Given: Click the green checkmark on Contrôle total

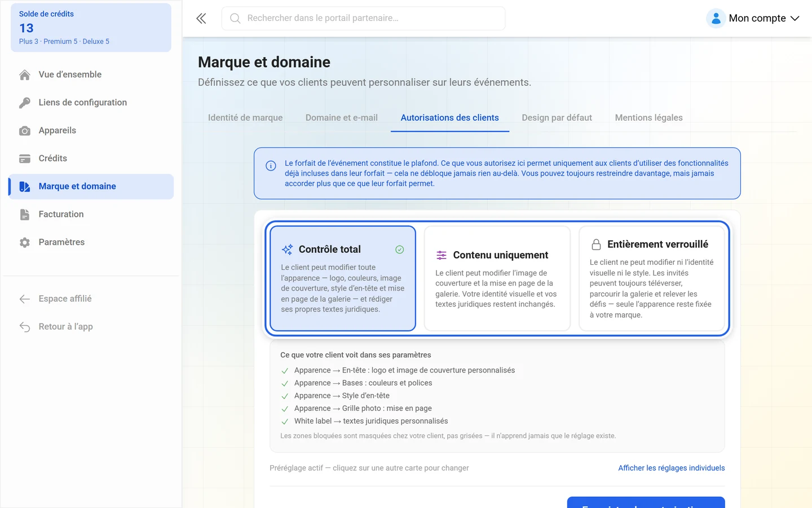Looking at the screenshot, I should click(400, 249).
